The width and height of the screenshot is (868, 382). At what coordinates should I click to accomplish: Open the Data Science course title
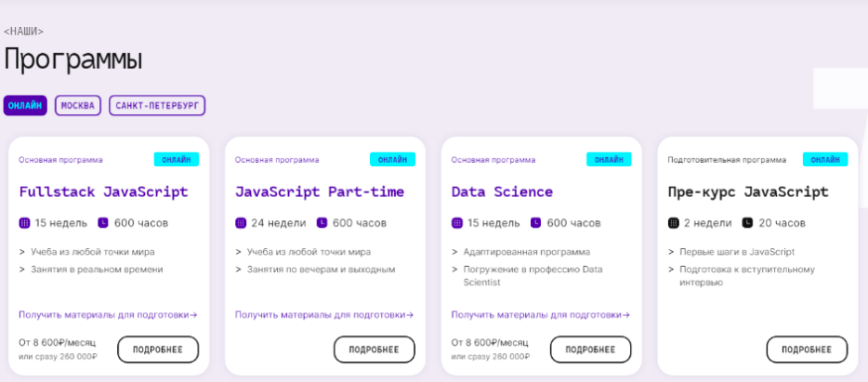click(x=502, y=192)
